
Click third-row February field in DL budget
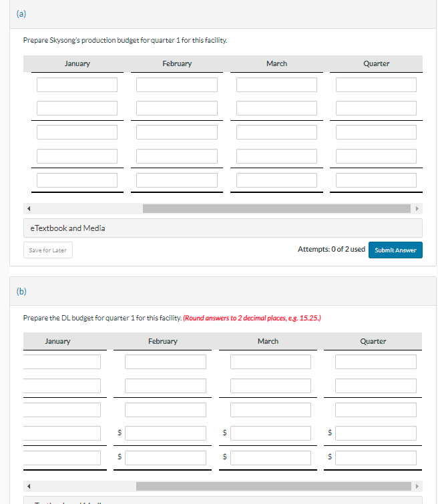tap(166, 410)
